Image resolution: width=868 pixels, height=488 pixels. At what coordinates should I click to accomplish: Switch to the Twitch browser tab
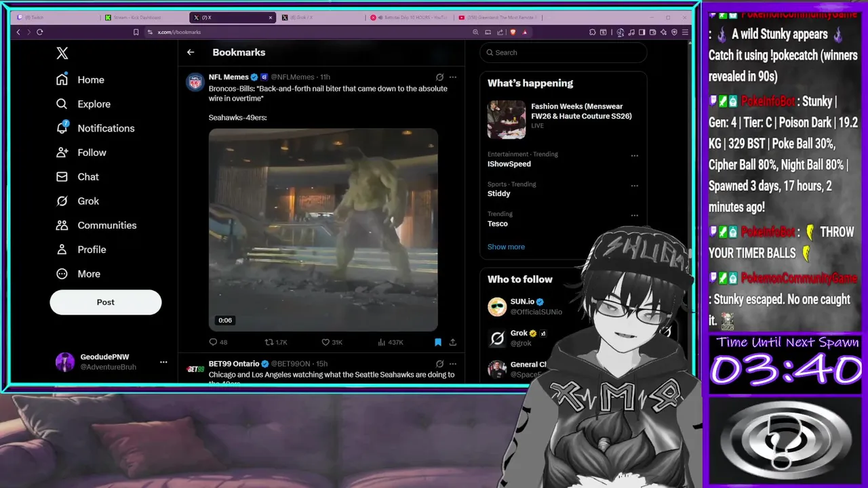[56, 18]
